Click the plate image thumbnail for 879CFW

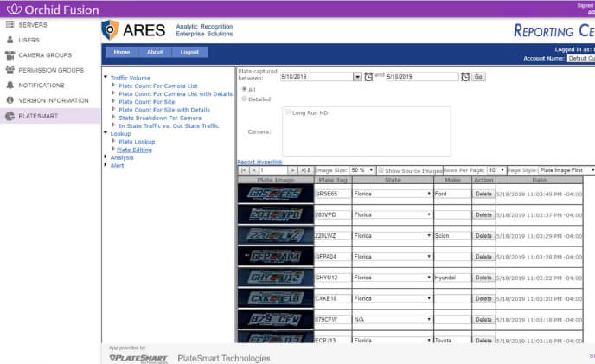pyautogui.click(x=276, y=319)
